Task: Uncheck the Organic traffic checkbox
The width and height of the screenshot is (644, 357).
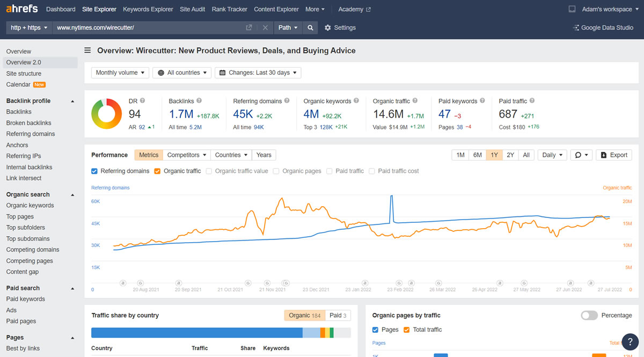Action: click(157, 171)
